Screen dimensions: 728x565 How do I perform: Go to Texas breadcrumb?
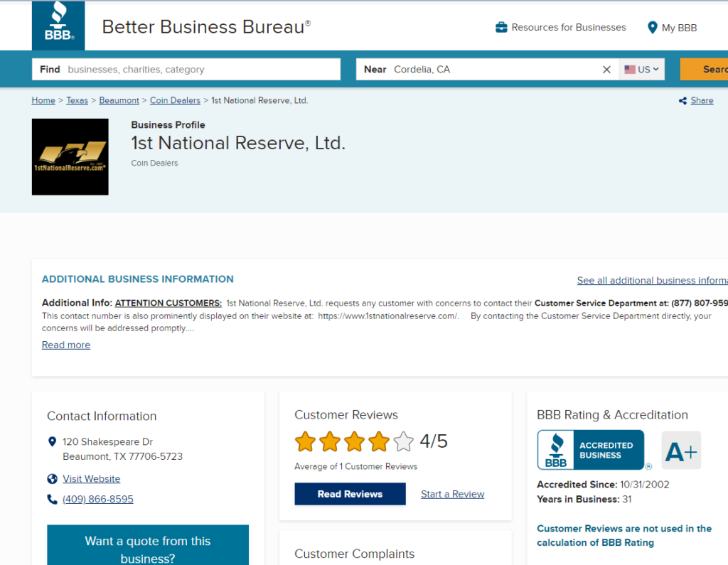click(77, 100)
